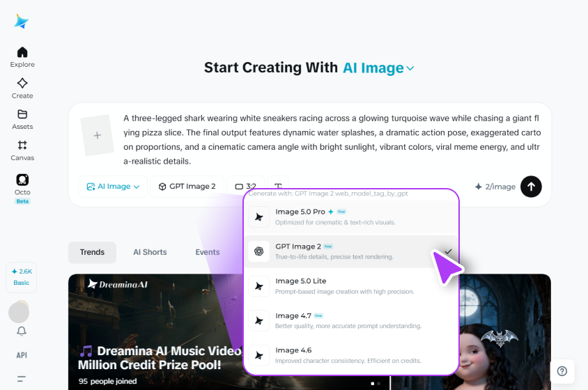The height and width of the screenshot is (390, 588).
Task: Open the Dreamina AI Music Video banner
Action: [155, 332]
